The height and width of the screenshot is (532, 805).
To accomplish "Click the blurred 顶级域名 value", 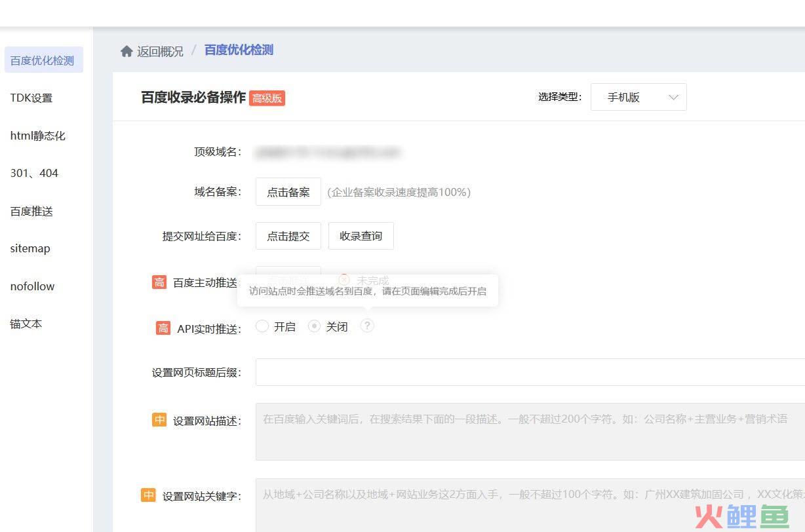I will [328, 152].
